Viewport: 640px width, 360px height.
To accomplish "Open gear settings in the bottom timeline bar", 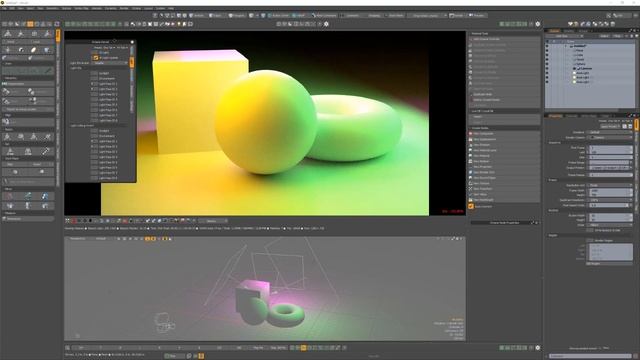I will 538,348.
